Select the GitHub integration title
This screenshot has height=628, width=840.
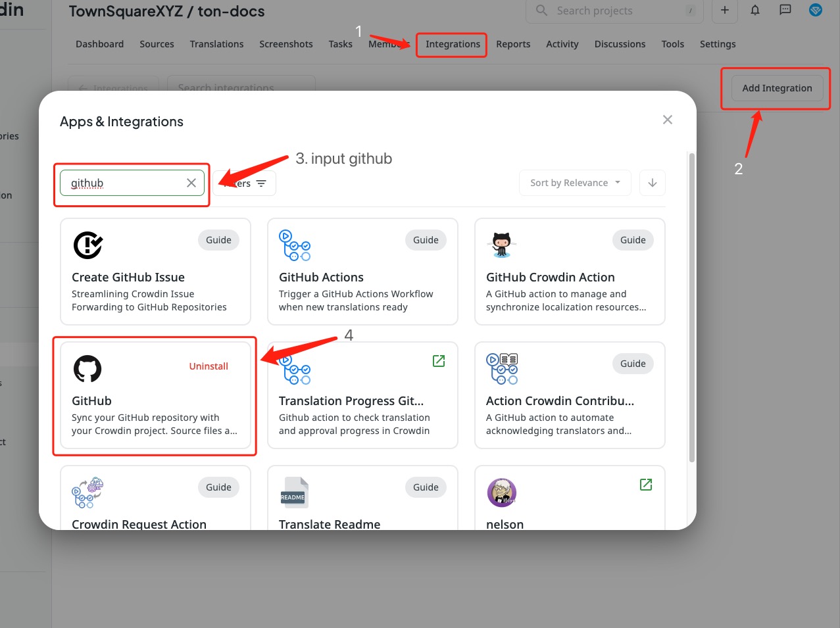[x=91, y=400]
